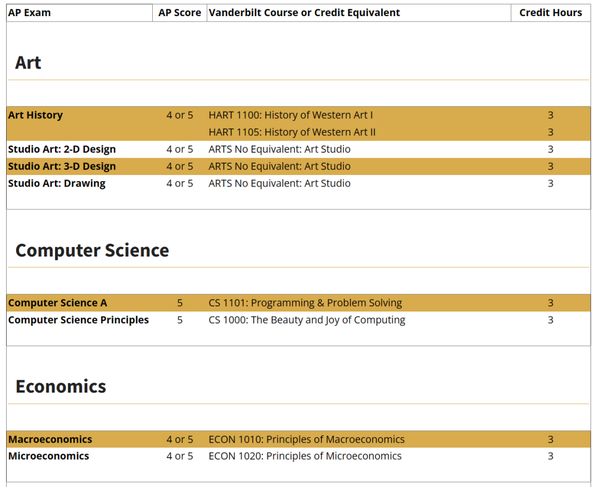Select the Studio Art: Drawing row label
The height and width of the screenshot is (487, 600).
pos(57,184)
